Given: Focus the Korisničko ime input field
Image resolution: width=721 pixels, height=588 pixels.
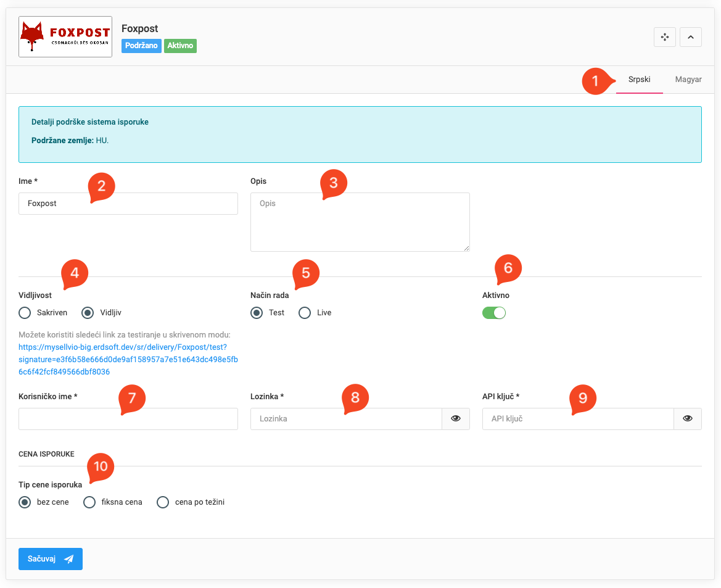Looking at the screenshot, I should click(x=128, y=419).
